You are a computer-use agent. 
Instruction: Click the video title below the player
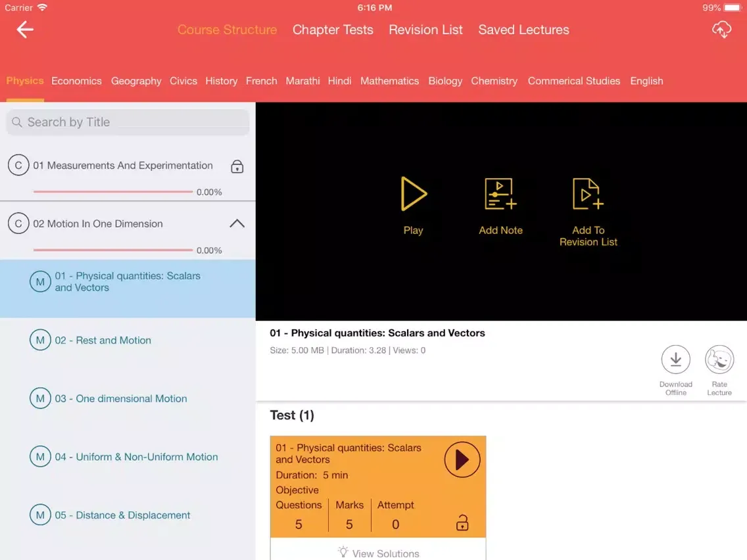pos(377,333)
